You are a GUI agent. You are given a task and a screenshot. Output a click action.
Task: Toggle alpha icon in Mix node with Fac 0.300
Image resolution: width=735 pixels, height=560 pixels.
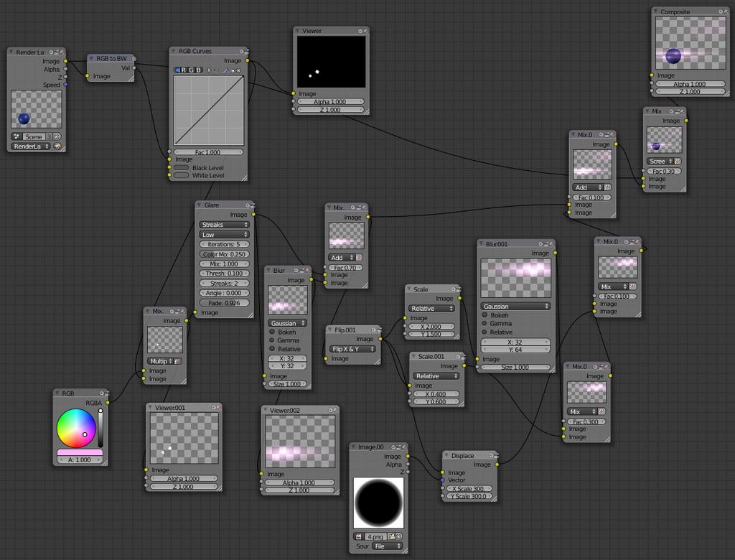tap(601, 411)
